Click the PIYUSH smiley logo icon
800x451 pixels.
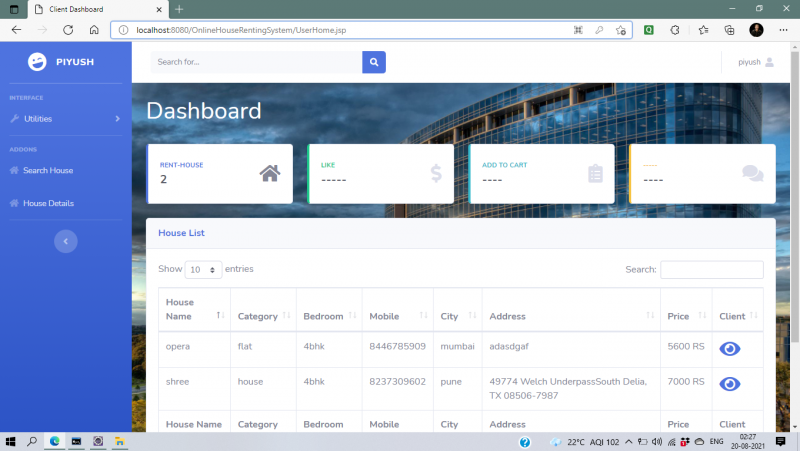(x=37, y=62)
